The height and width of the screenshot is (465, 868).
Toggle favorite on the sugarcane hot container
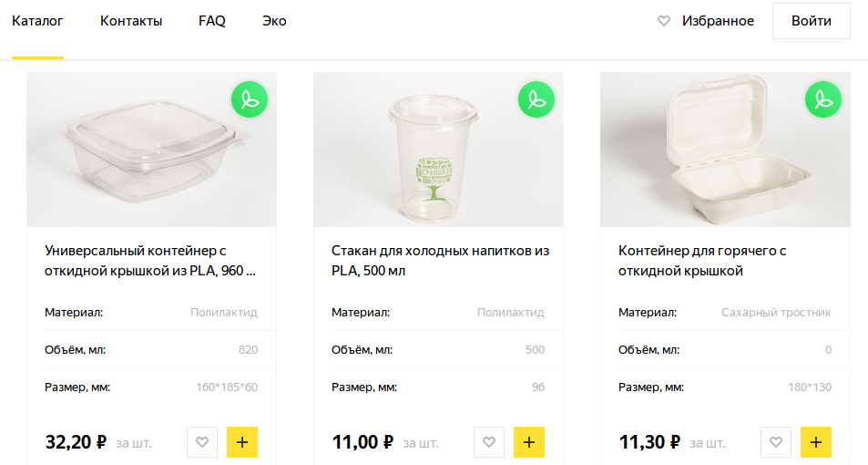coord(776,442)
